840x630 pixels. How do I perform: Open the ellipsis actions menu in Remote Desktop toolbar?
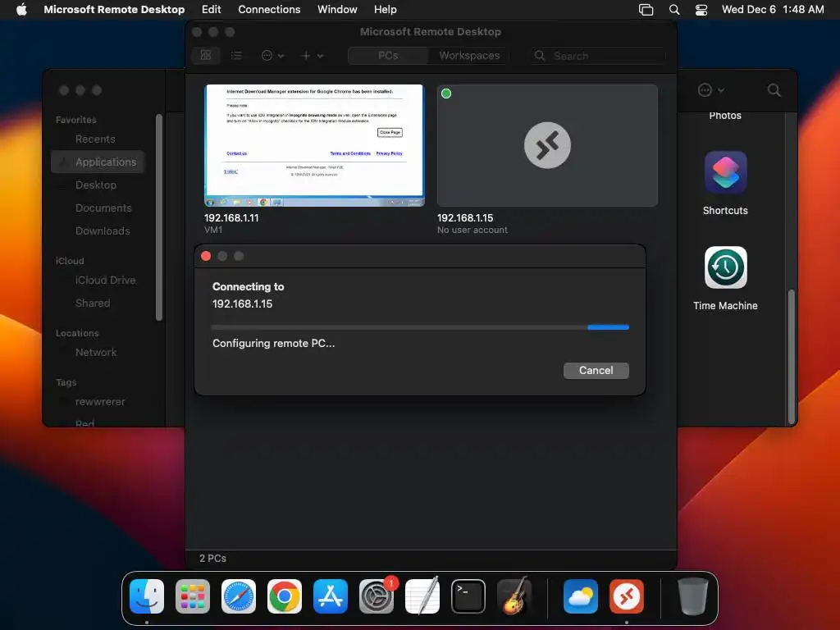[x=272, y=55]
